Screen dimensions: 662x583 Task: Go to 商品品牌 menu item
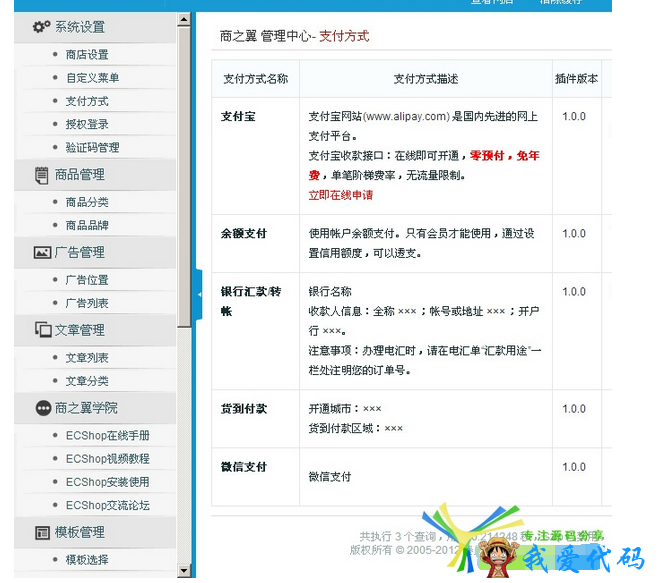tap(87, 225)
